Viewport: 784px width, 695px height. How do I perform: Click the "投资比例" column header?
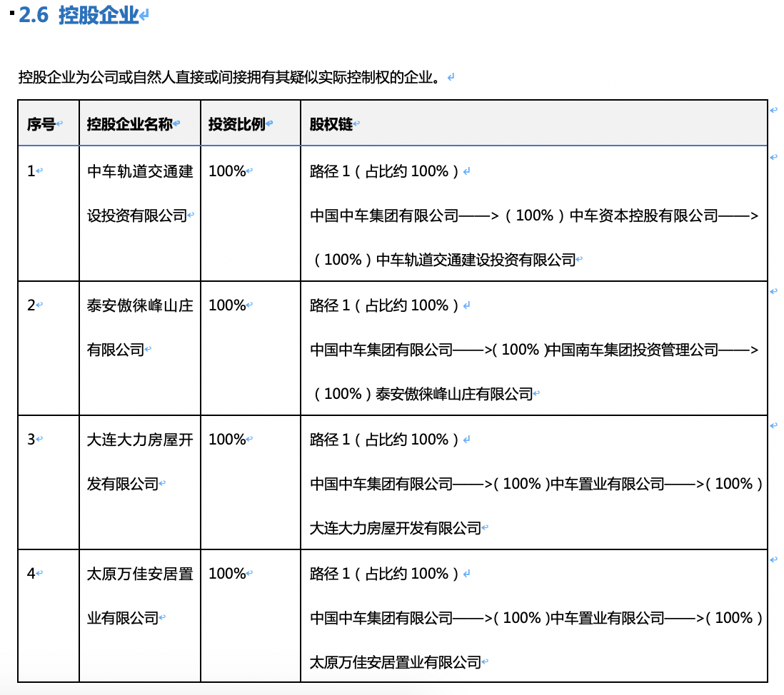pos(237,124)
